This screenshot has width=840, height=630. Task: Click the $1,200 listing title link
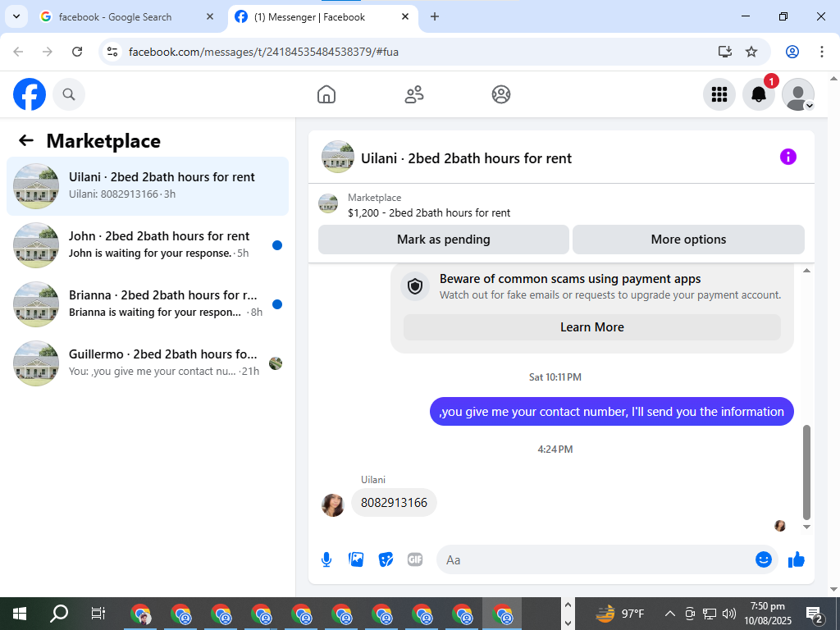pos(428,212)
